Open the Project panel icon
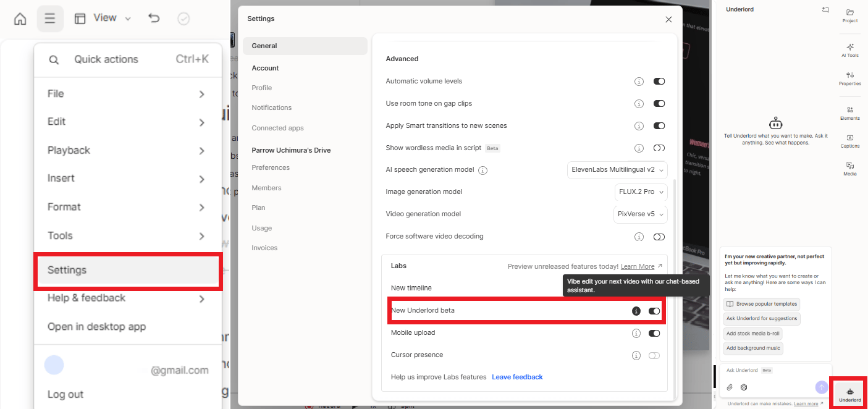868x409 pixels. (850, 15)
